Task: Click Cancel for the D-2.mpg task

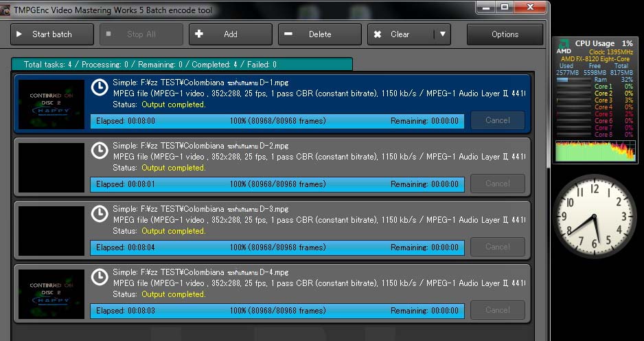Action: 497,184
